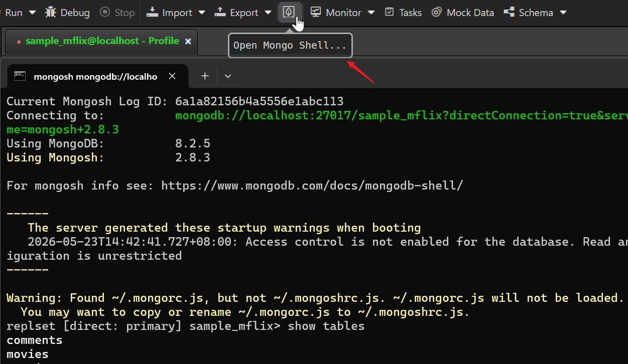The width and height of the screenshot is (628, 364).
Task: Add a new terminal tab with plus
Action: (205, 76)
